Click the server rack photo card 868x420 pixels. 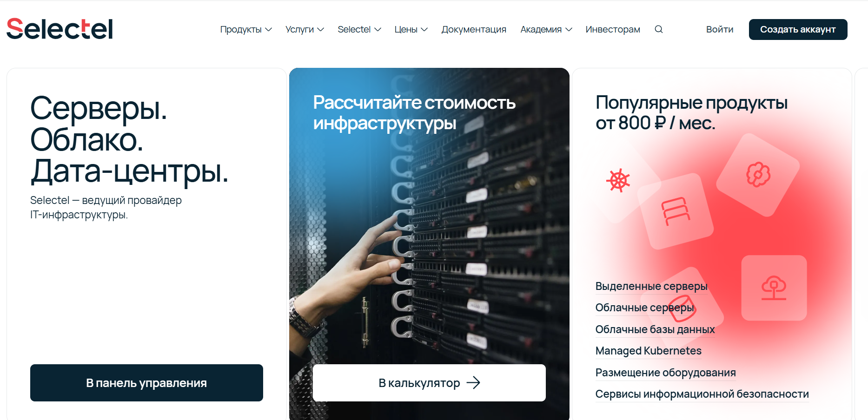(x=429, y=244)
